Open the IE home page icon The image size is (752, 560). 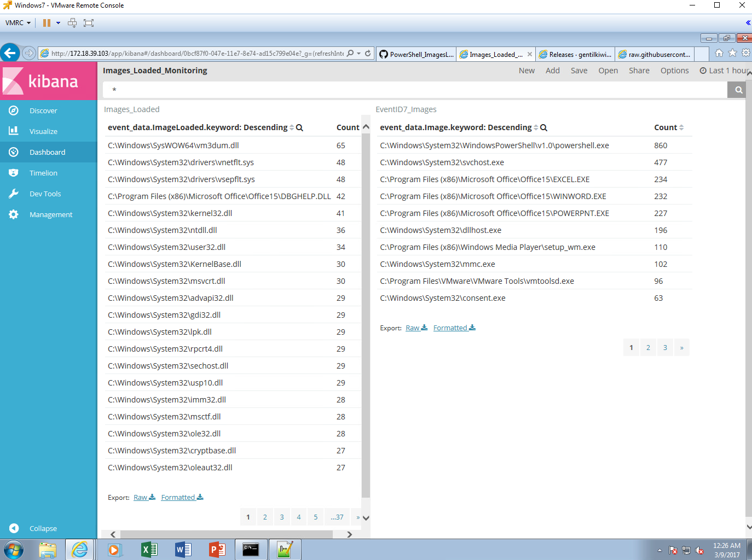pyautogui.click(x=719, y=53)
